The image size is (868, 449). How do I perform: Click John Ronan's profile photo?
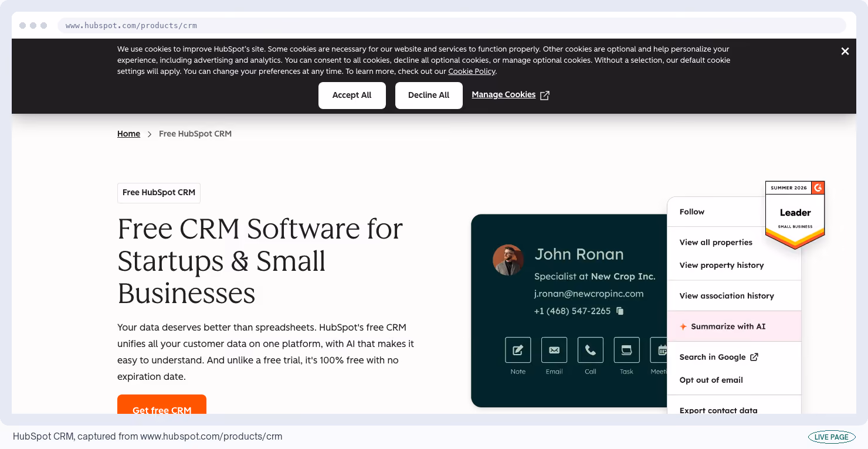point(508,260)
